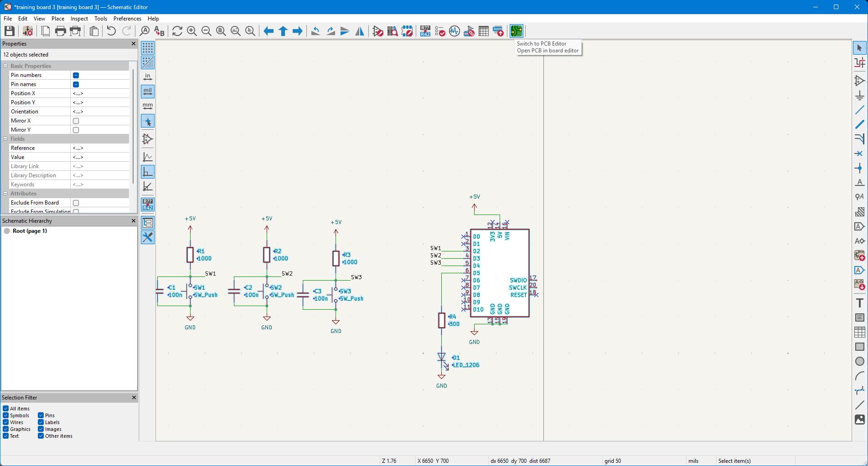868x466 pixels.
Task: Choose the Draw Wire tool
Action: (860, 110)
